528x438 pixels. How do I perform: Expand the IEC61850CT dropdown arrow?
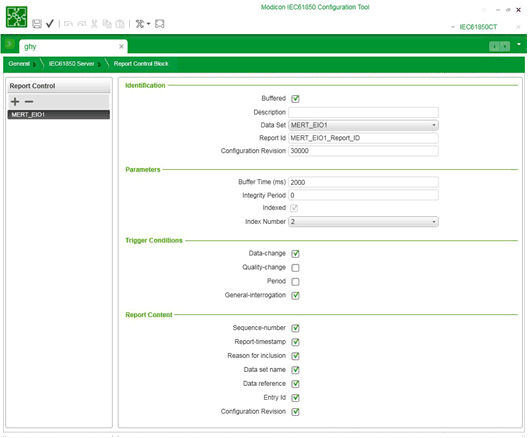tap(453, 27)
